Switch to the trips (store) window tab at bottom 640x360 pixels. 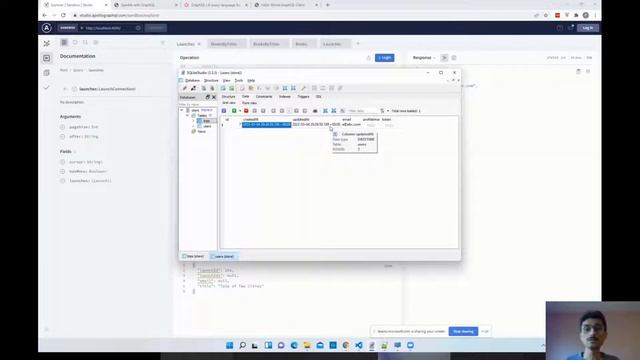coord(193,256)
